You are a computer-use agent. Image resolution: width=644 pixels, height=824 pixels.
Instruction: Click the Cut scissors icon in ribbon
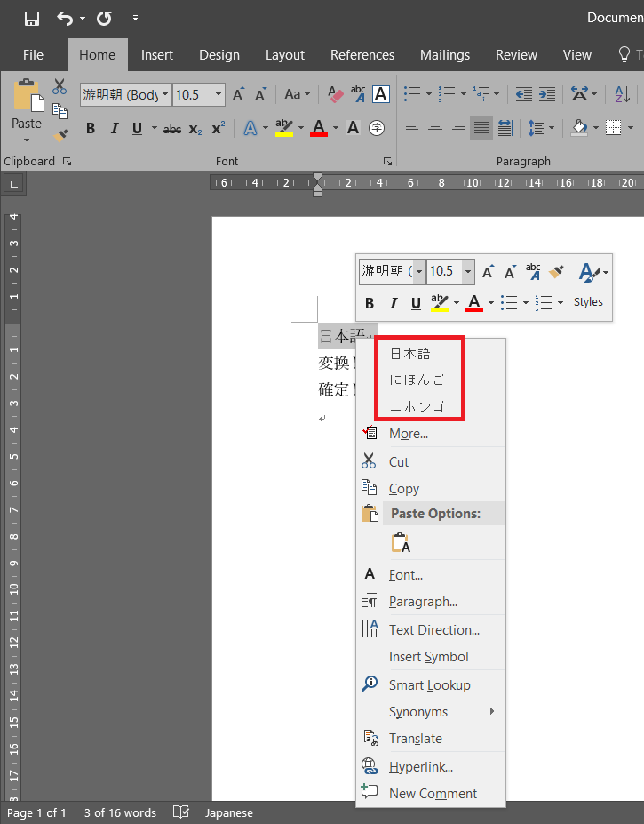(60, 86)
